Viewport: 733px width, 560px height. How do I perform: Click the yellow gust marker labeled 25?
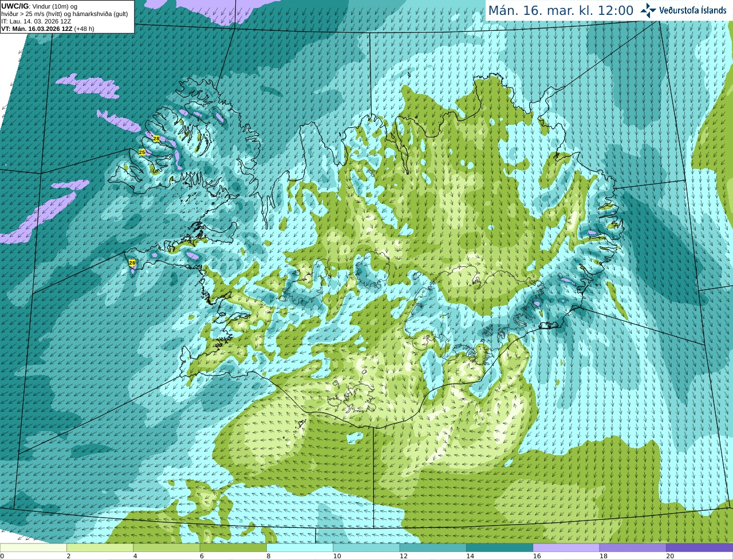click(142, 152)
